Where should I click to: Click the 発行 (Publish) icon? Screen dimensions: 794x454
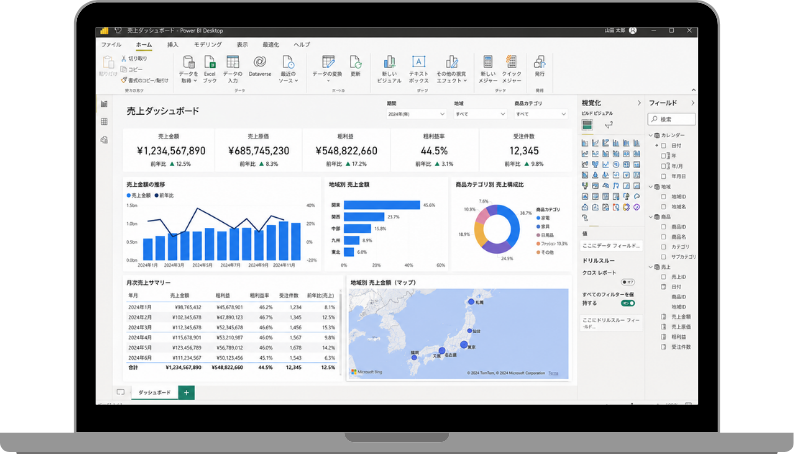(x=539, y=62)
